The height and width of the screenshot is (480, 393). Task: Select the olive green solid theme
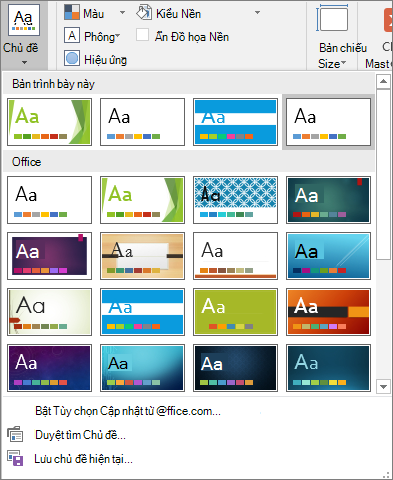[235, 312]
